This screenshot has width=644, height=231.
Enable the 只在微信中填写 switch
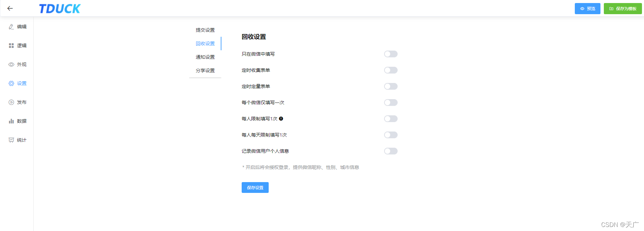point(391,54)
